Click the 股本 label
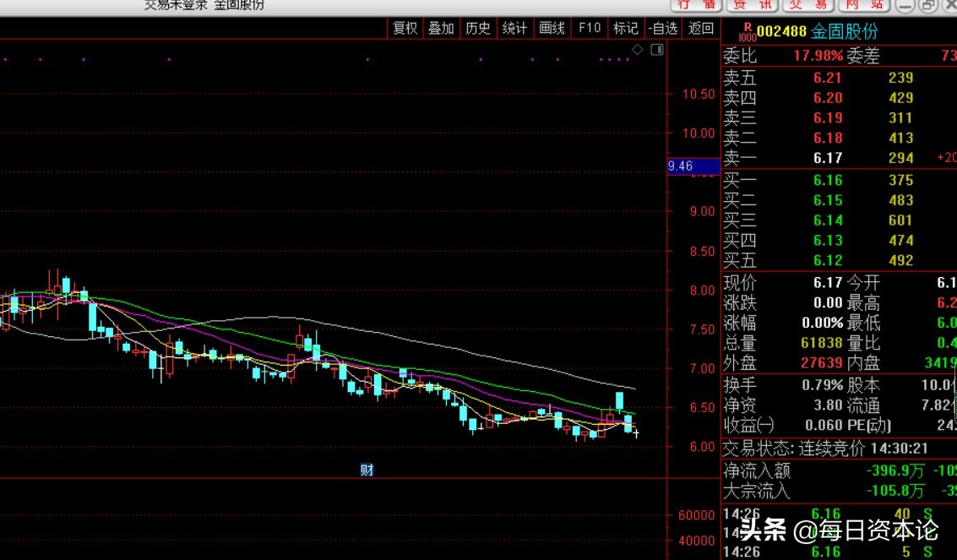957x560 pixels. point(863,385)
